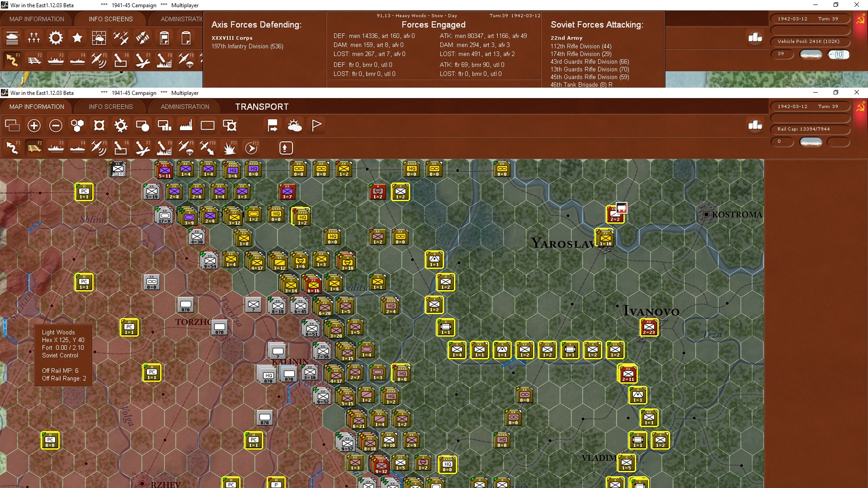Zoom out the map with minus icon
The width and height of the screenshot is (868, 488).
pyautogui.click(x=56, y=126)
